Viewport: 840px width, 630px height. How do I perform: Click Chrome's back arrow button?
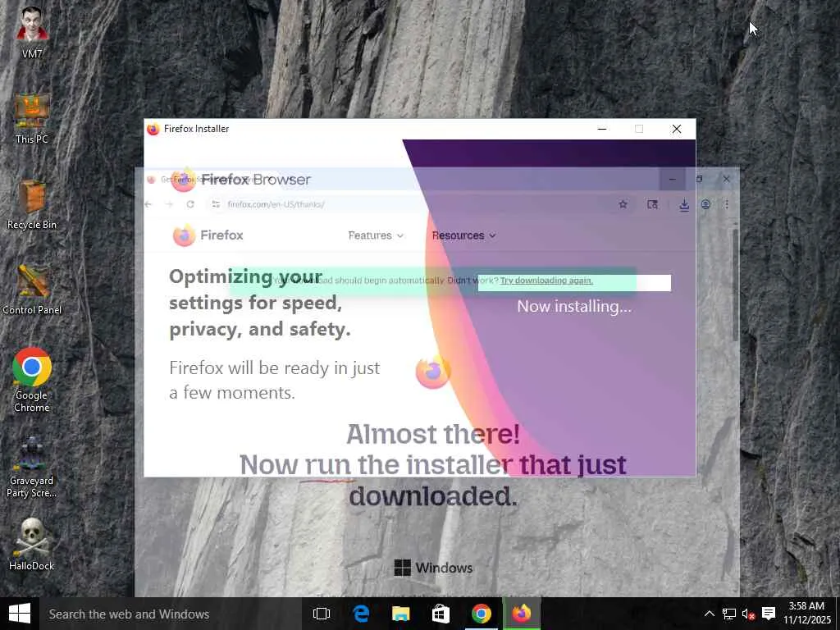coord(148,204)
